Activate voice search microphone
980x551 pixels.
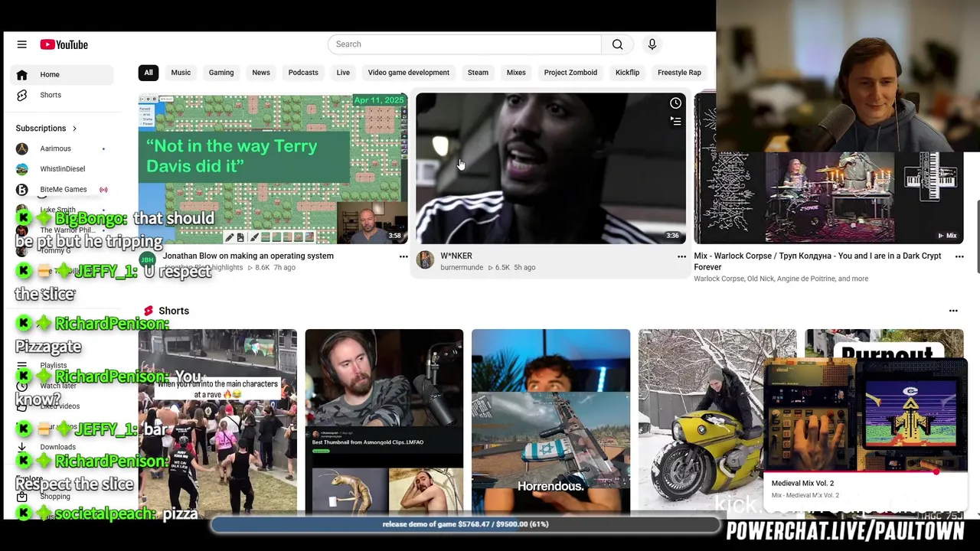pyautogui.click(x=652, y=44)
